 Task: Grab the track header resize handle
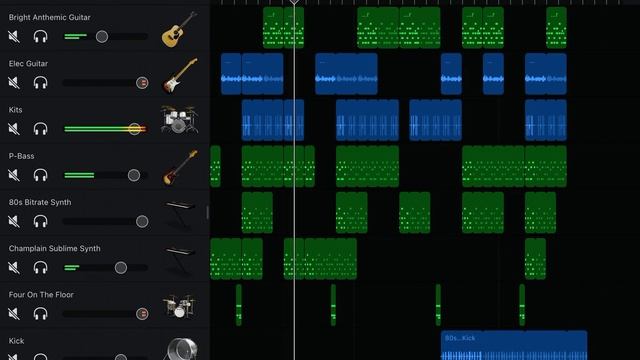pos(207,213)
